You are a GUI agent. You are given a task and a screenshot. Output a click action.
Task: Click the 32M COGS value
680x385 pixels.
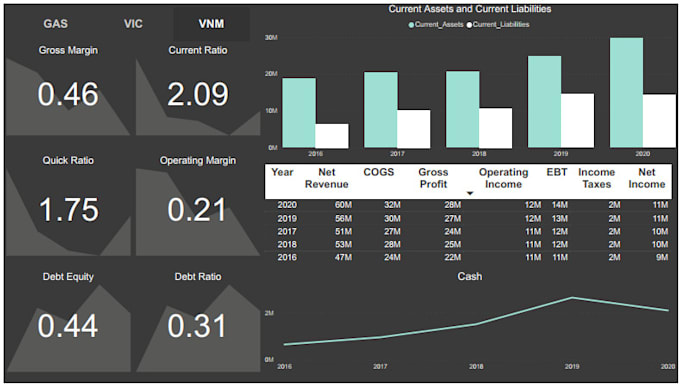pos(392,205)
